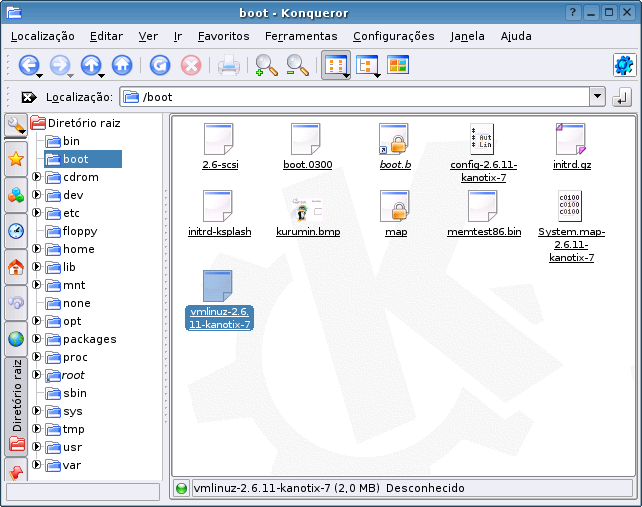Switch to Tree View mode
Image resolution: width=642 pixels, height=507 pixels.
(367, 65)
